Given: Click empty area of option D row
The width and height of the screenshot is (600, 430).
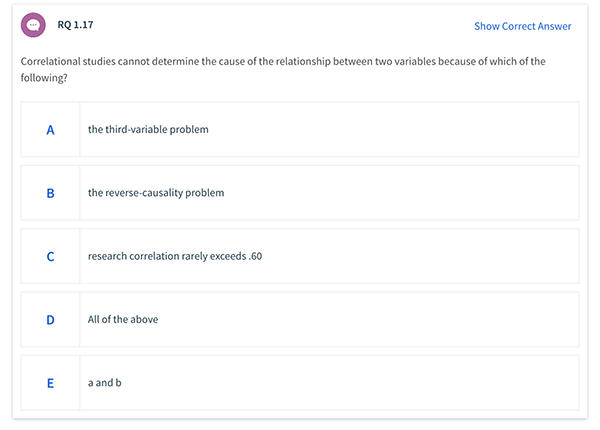Looking at the screenshot, I should click(367, 319).
